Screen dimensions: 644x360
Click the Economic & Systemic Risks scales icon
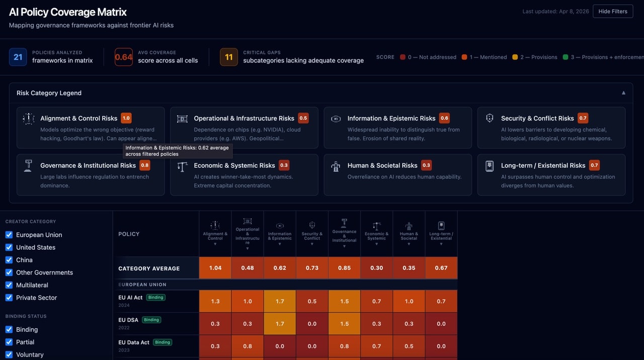click(182, 166)
